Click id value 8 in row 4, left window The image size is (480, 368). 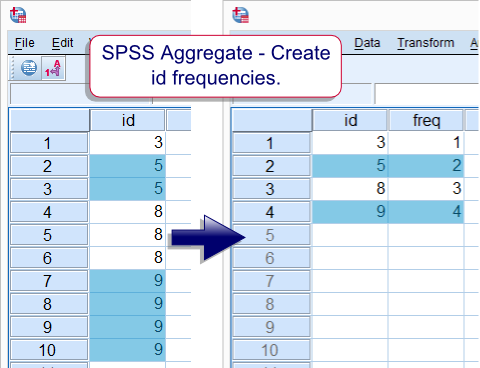point(127,212)
